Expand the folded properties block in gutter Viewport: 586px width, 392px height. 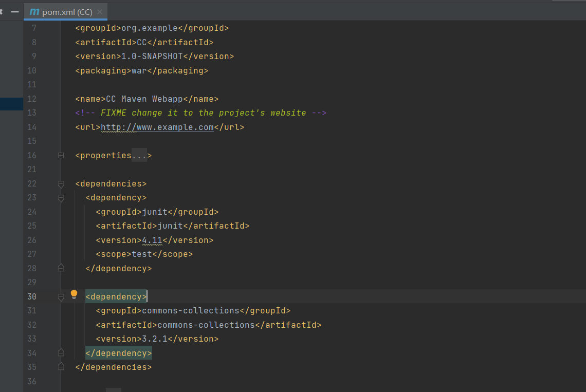61,155
